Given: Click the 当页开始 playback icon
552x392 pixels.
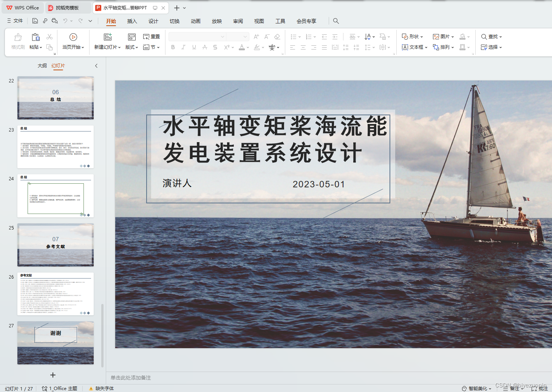Looking at the screenshot, I should (73, 37).
